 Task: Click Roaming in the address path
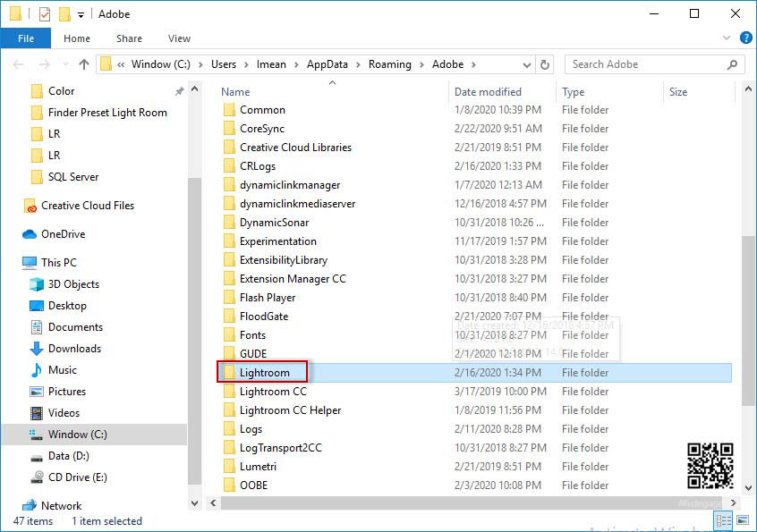pos(389,64)
